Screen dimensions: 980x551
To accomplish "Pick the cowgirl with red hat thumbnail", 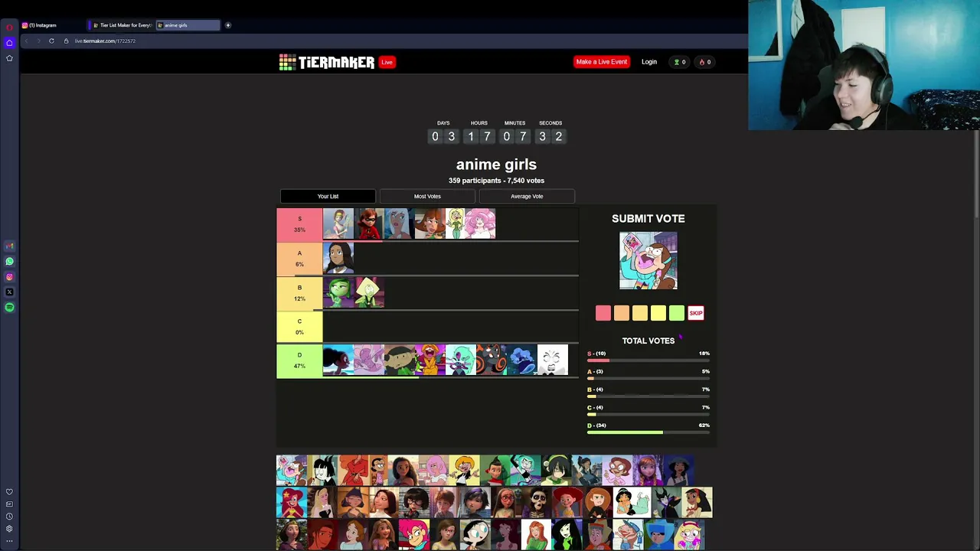I will pyautogui.click(x=568, y=503).
